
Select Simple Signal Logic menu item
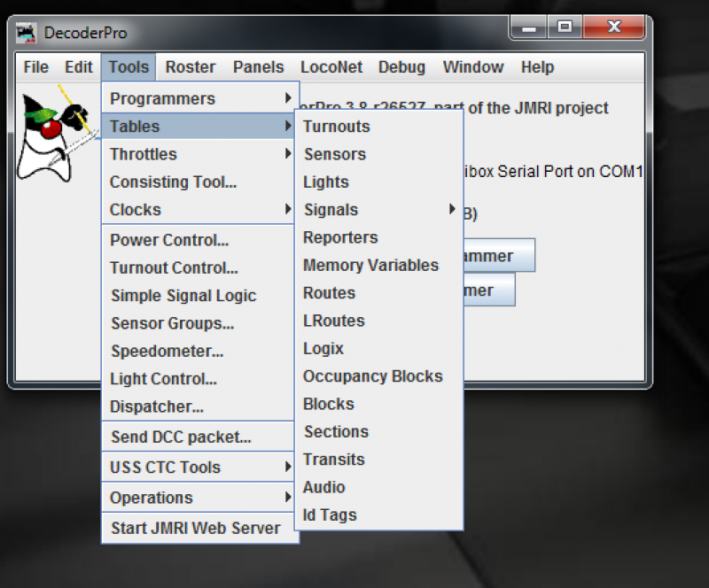click(198, 296)
